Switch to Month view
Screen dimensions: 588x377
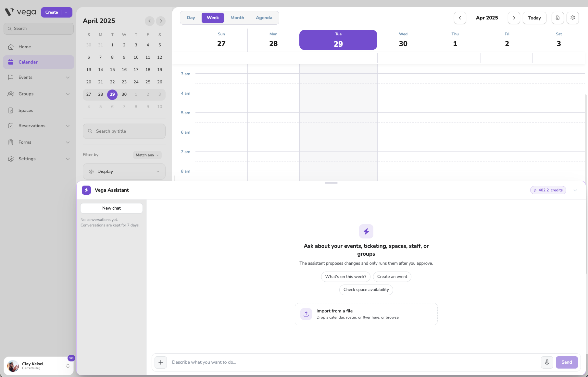click(x=237, y=18)
